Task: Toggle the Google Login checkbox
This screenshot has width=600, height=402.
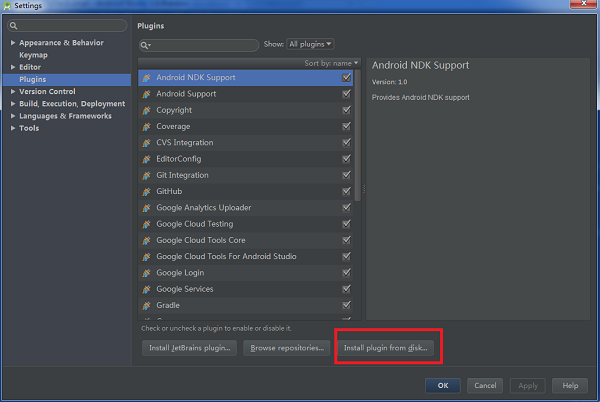Action: coord(346,273)
